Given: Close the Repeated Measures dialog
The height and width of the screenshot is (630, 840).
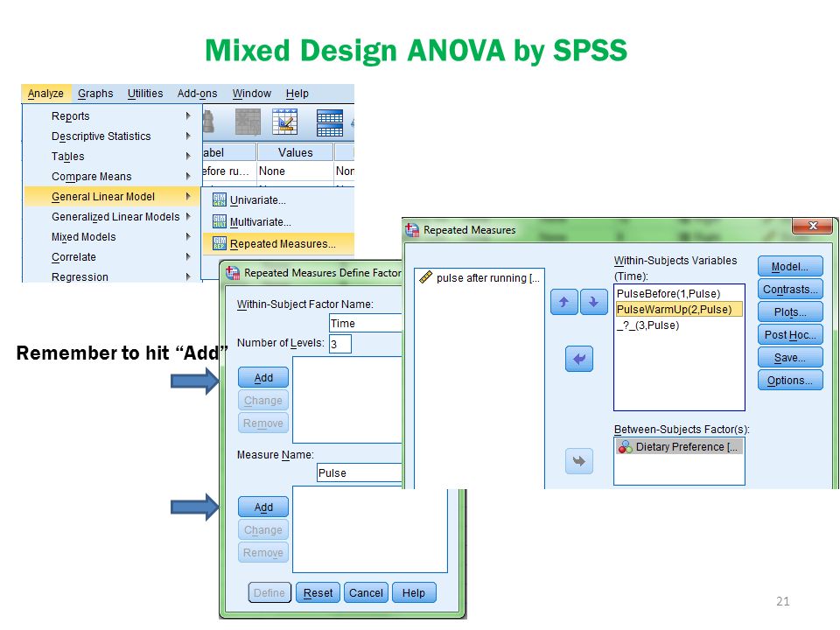Looking at the screenshot, I should click(813, 226).
